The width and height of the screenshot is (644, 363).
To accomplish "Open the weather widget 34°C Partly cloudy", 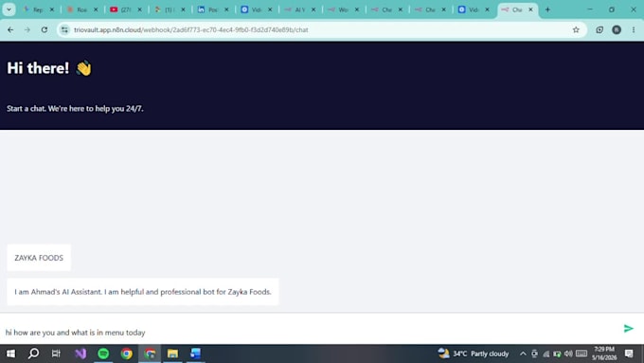I will [x=474, y=354].
